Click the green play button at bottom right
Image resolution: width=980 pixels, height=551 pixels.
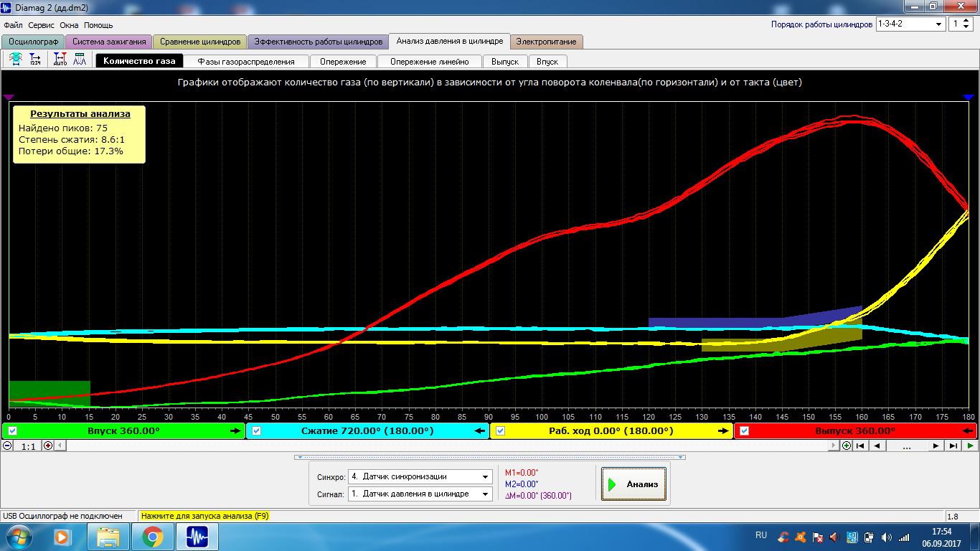pos(970,446)
